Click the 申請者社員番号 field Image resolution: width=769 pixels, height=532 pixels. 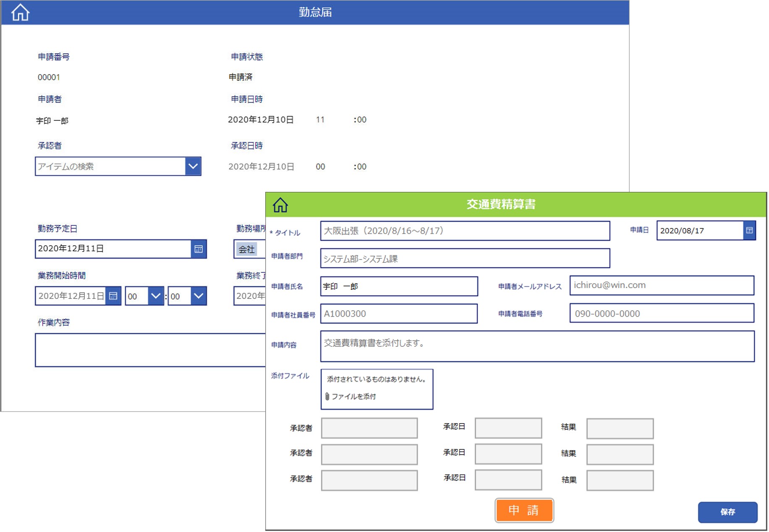399,314
